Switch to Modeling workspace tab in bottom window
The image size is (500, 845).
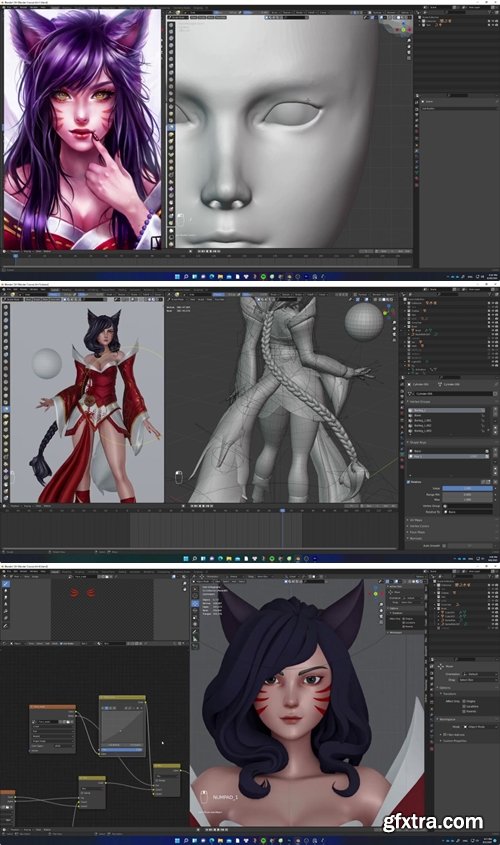[x=67, y=572]
